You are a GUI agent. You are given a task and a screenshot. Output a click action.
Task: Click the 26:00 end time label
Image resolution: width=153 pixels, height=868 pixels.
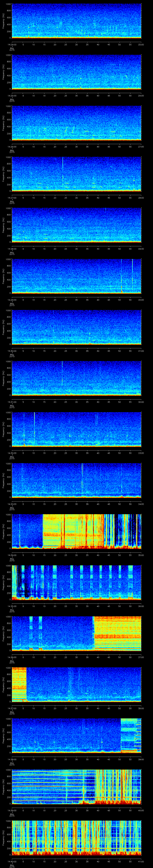click(141, 96)
